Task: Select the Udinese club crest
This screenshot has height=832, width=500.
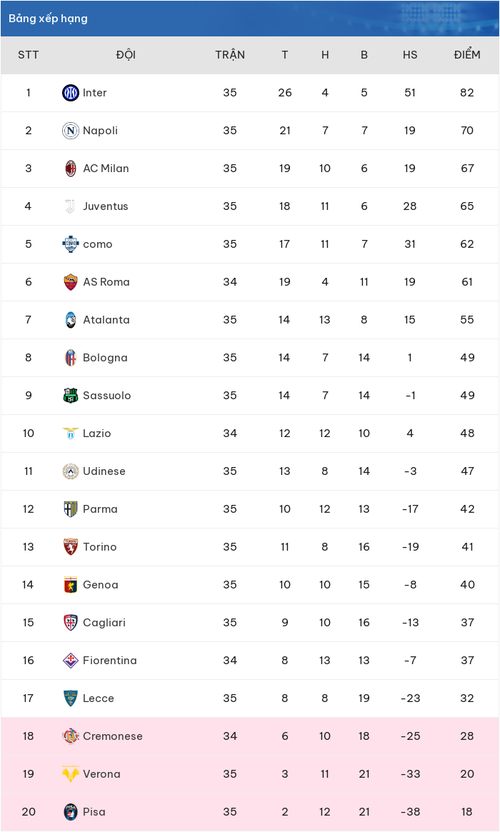Action: [71, 471]
